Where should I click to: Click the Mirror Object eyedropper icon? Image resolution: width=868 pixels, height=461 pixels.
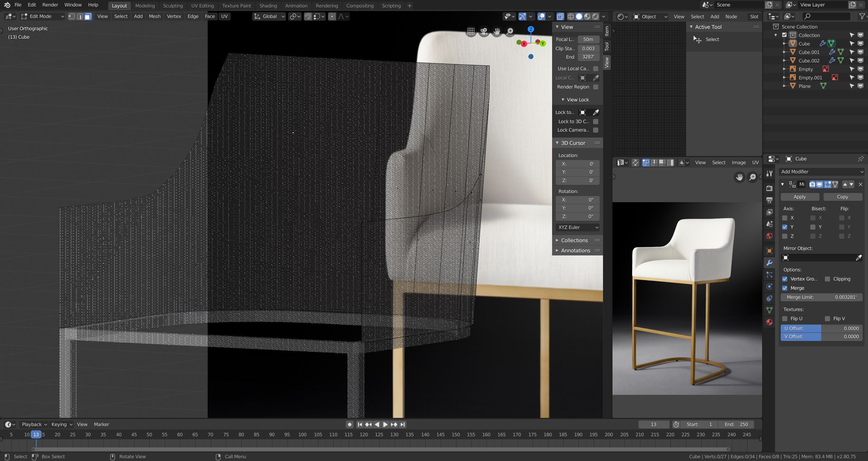(858, 258)
